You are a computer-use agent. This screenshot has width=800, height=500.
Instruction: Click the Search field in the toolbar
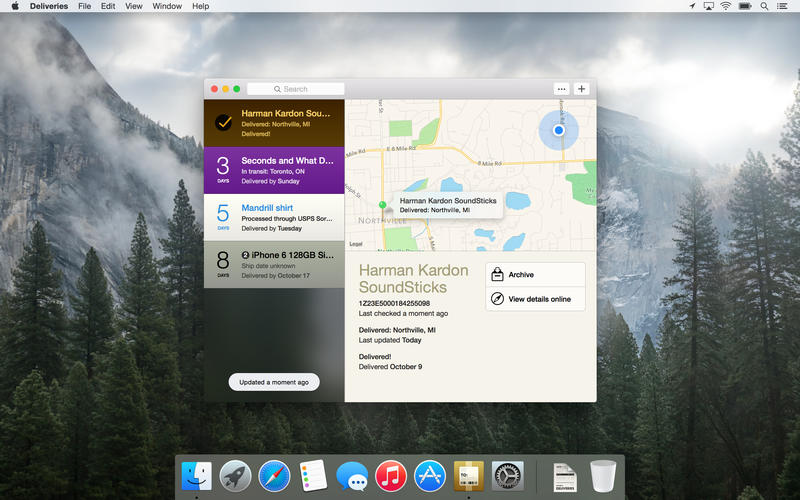tap(296, 89)
